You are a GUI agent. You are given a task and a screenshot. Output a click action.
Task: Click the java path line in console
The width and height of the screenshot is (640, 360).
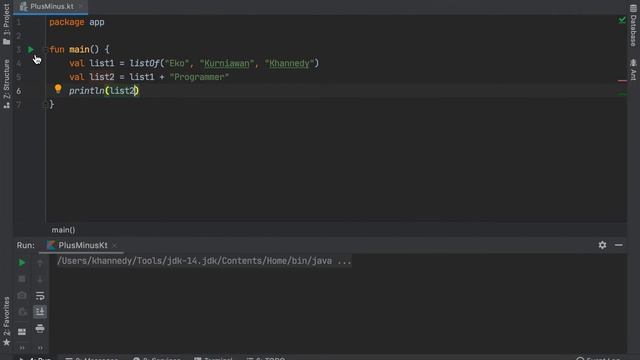(x=204, y=261)
